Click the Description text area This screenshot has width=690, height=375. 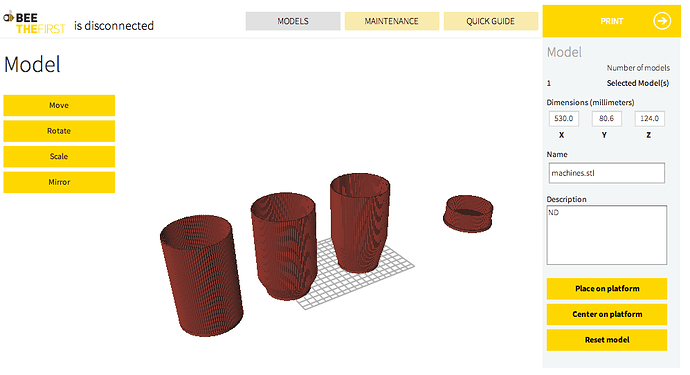tap(606, 235)
